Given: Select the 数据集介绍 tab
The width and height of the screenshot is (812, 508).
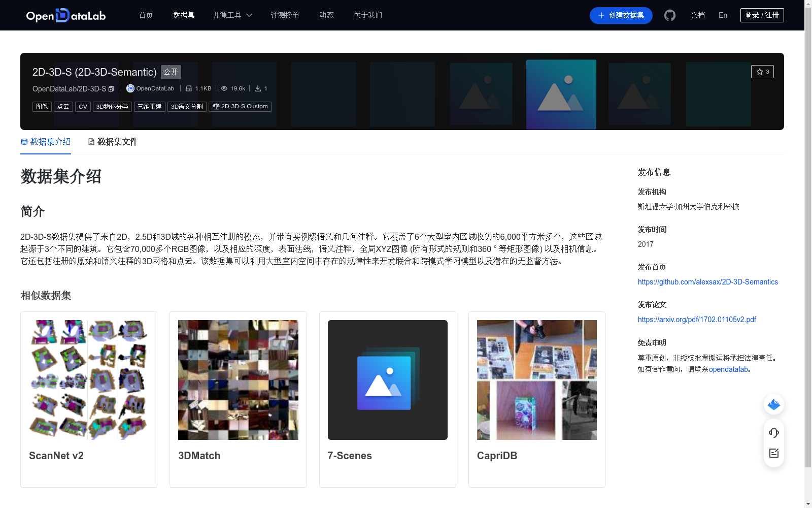Looking at the screenshot, I should 46,142.
